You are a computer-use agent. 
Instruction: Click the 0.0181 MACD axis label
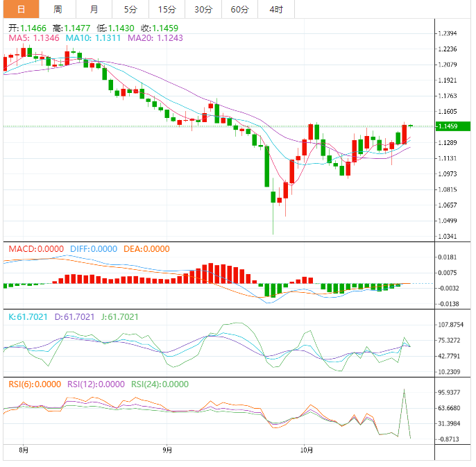click(448, 257)
